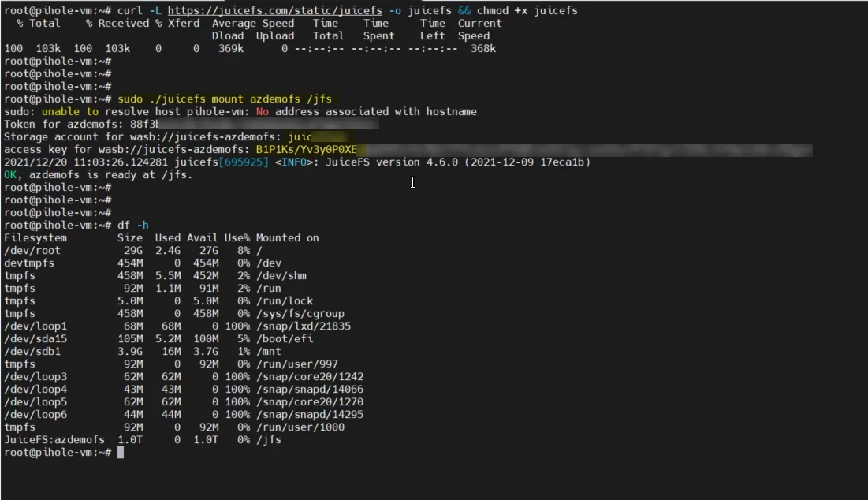Screen dimensions: 868x500
Task: Click the /dev/loop3 filesystem entry
Action: pos(35,376)
